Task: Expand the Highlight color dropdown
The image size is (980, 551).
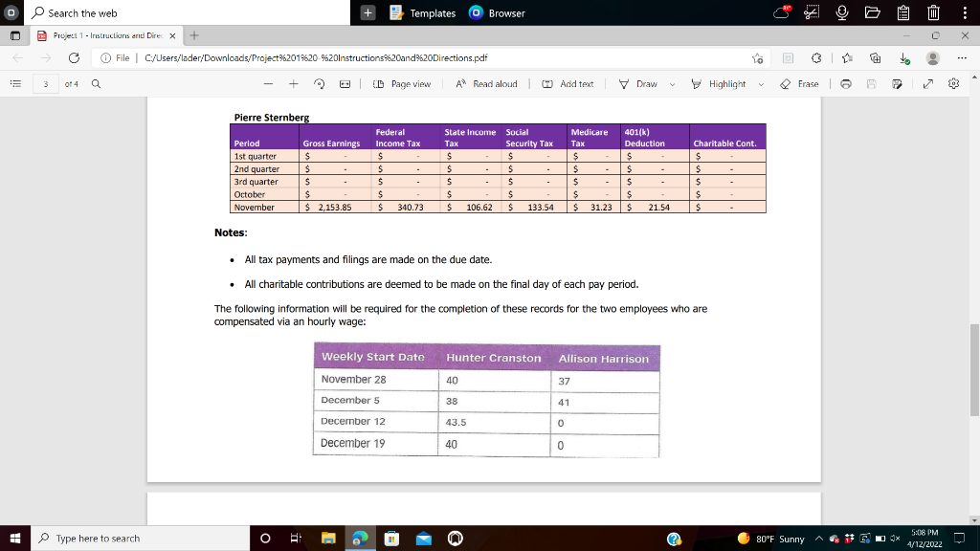Action: [x=761, y=84]
